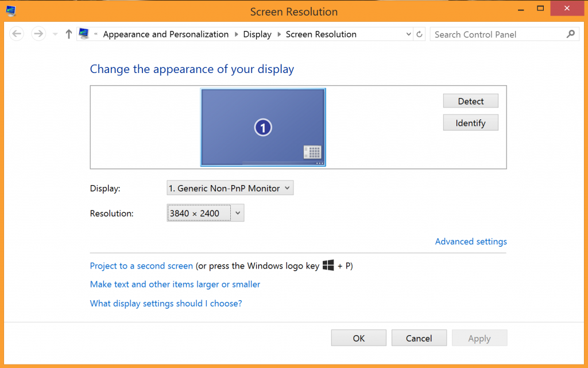Expand arrow after Display breadcrumb
Image resolution: width=588 pixels, height=368 pixels.
[x=279, y=34]
